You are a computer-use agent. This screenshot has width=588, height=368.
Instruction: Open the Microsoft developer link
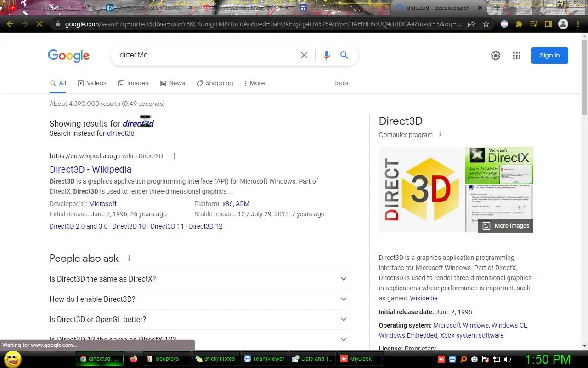pyautogui.click(x=103, y=204)
